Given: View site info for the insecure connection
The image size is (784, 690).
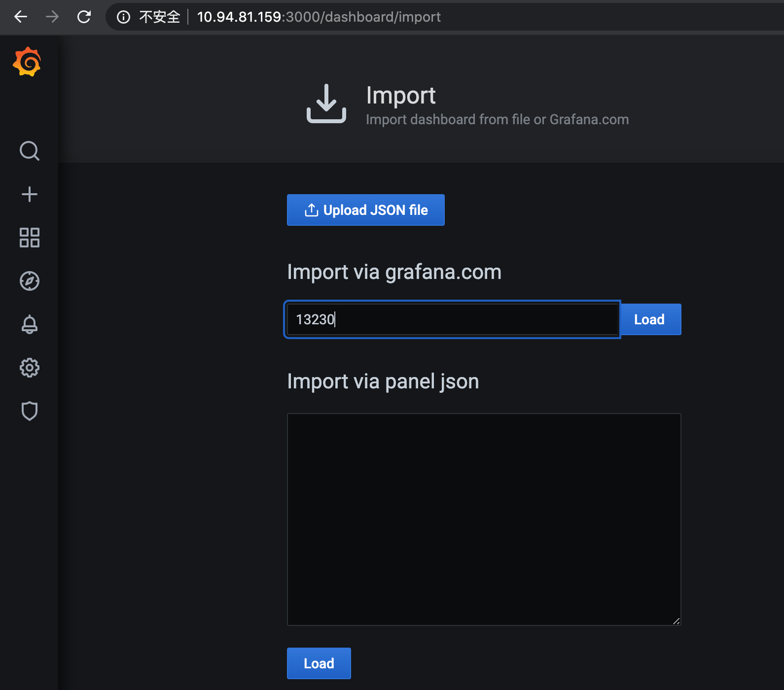Looking at the screenshot, I should (x=123, y=17).
